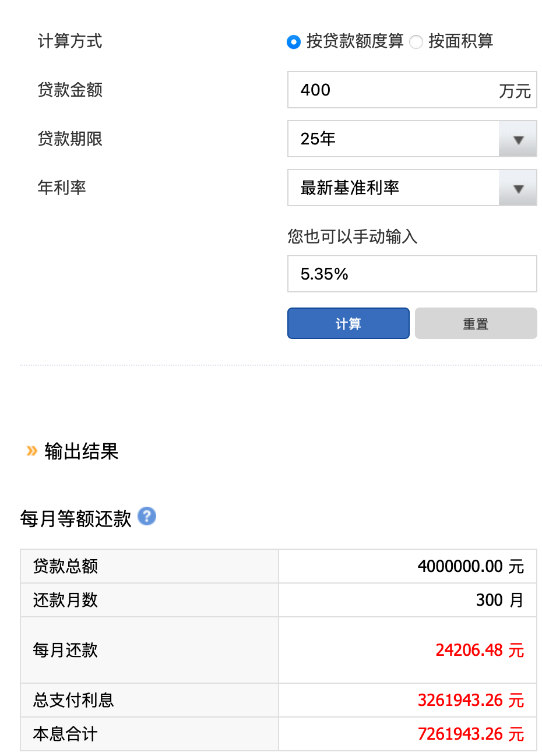Click the 您也可以手动输入 label
This screenshot has width=542, height=756.
coord(353,236)
